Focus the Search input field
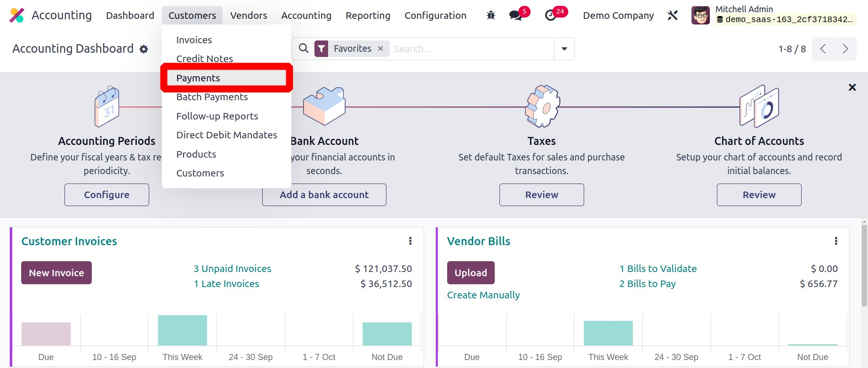This screenshot has height=368, width=868. (471, 49)
